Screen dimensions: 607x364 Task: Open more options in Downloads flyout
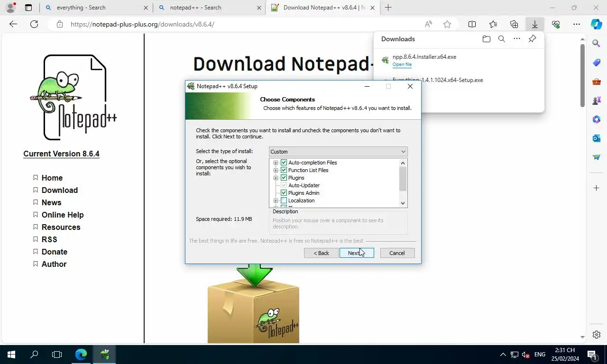(x=517, y=39)
